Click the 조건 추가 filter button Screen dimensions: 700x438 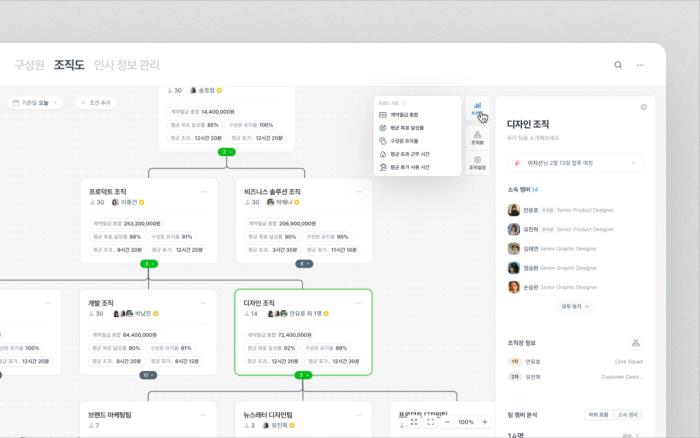(96, 103)
